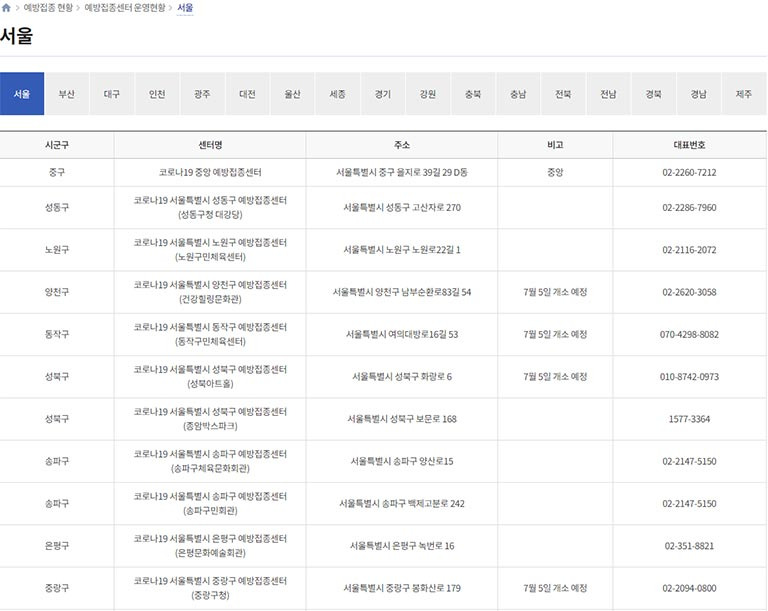Click address 서울특별시 중구 을지로 39길 29 D동
Image resolution: width=768 pixels, height=611 pixels.
402,172
